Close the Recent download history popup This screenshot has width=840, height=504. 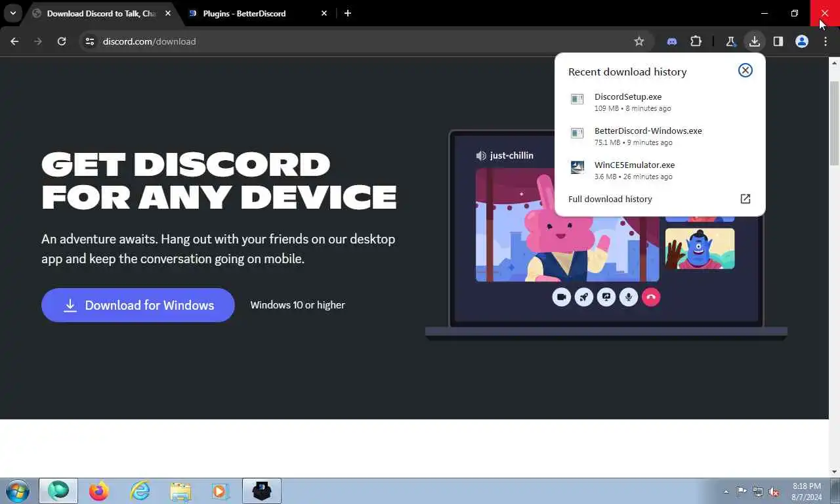pyautogui.click(x=745, y=70)
